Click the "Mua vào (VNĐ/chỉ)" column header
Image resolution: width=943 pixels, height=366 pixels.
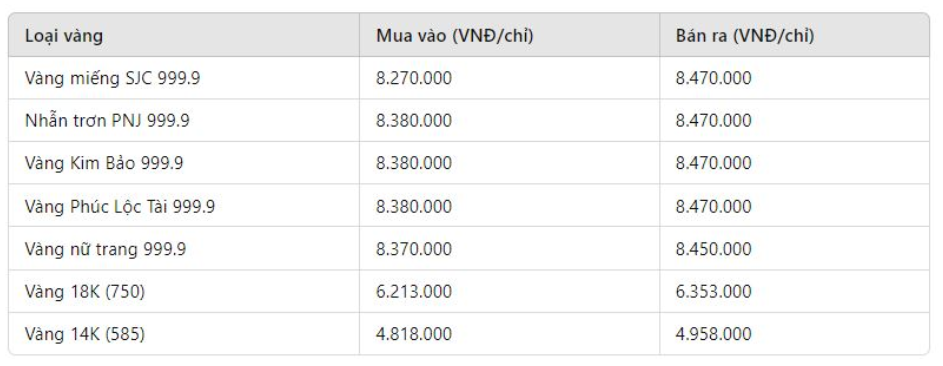point(509,35)
